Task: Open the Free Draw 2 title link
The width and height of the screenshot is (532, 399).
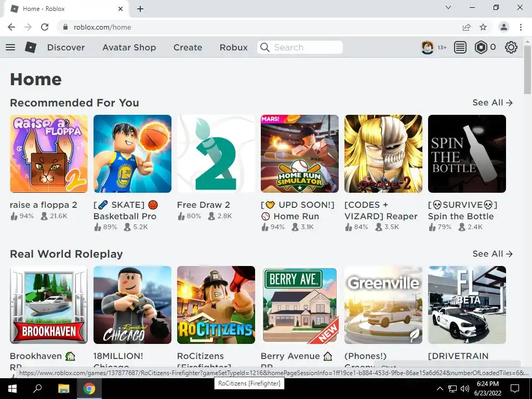Action: 203,205
